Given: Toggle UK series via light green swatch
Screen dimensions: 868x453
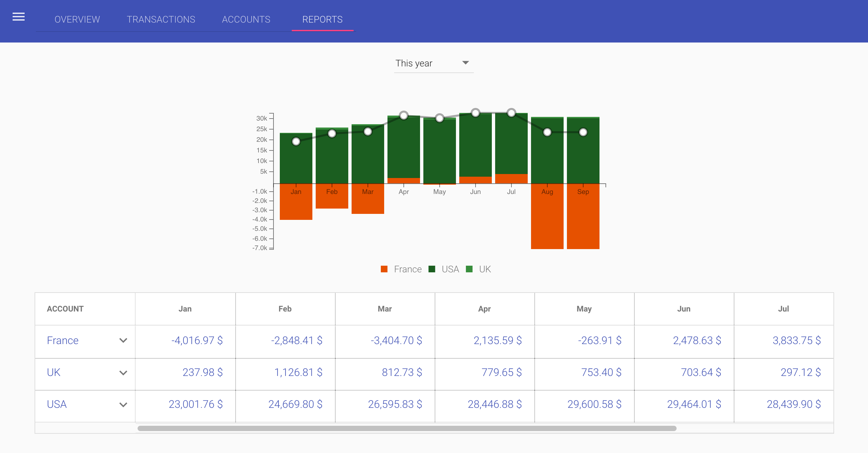Looking at the screenshot, I should (x=469, y=269).
